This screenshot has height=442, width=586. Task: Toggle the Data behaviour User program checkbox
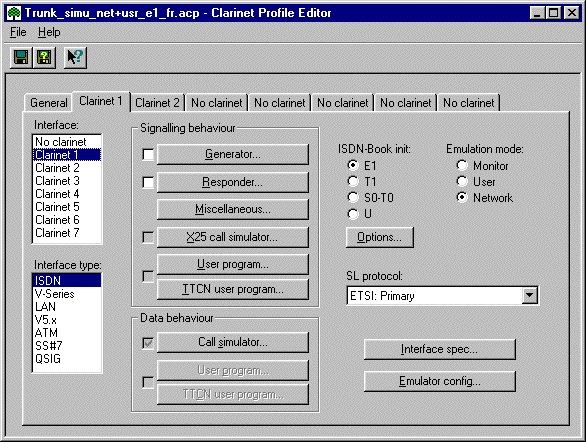pos(148,382)
